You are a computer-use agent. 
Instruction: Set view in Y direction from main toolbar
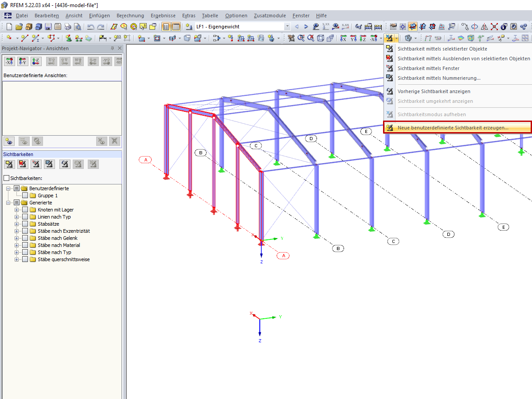click(x=353, y=38)
